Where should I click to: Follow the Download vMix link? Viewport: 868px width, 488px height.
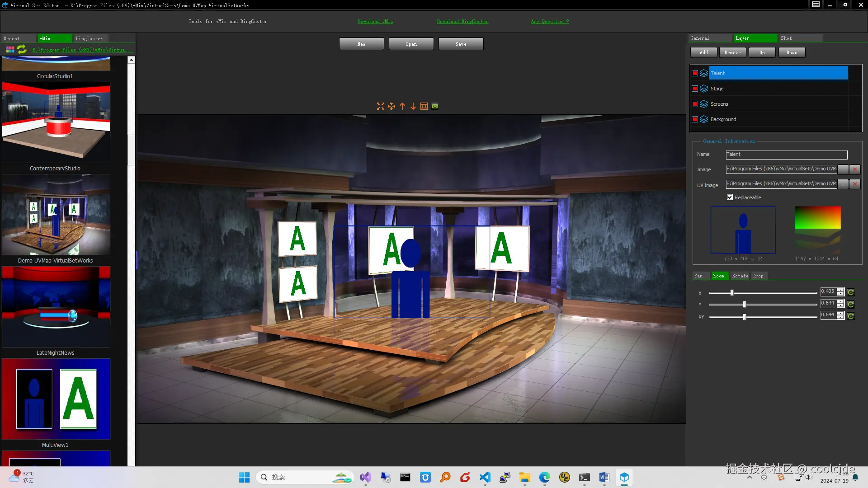point(375,21)
